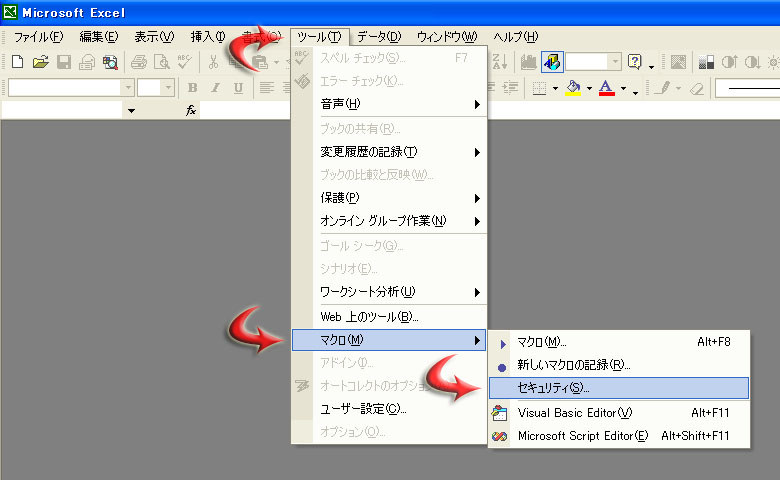Open the Font Color dropdown arrow

click(x=623, y=89)
